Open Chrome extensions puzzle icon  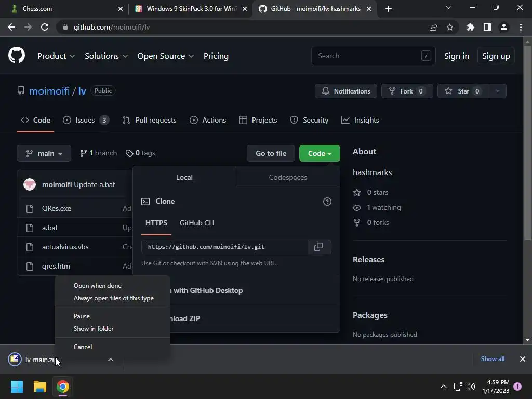click(x=471, y=27)
